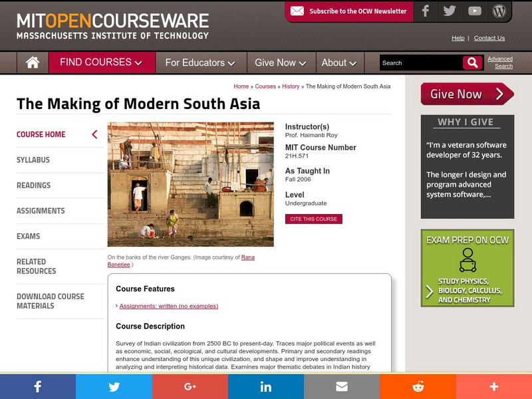The height and width of the screenshot is (399, 532).
Task: Open the YouTube icon in the header
Action: tap(474, 11)
